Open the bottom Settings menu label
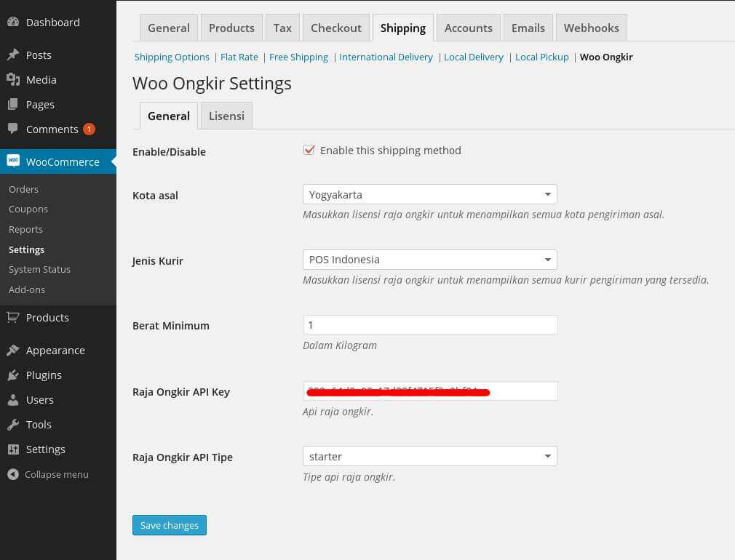The height and width of the screenshot is (560, 735). click(x=45, y=449)
